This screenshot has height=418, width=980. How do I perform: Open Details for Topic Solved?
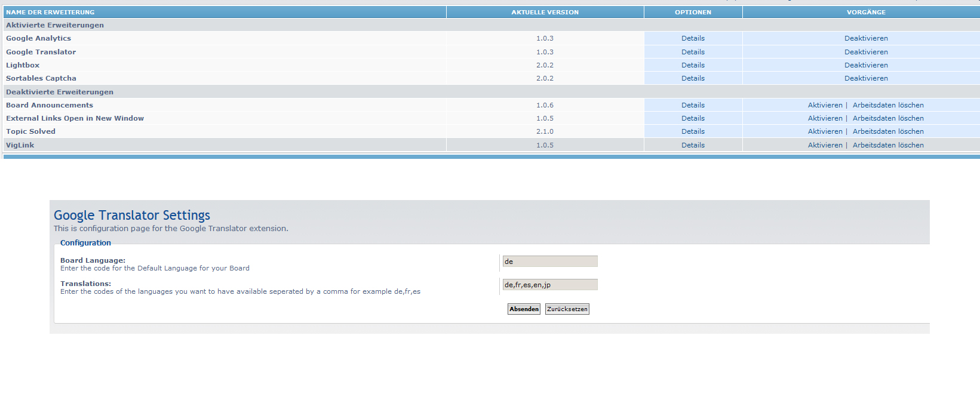693,131
